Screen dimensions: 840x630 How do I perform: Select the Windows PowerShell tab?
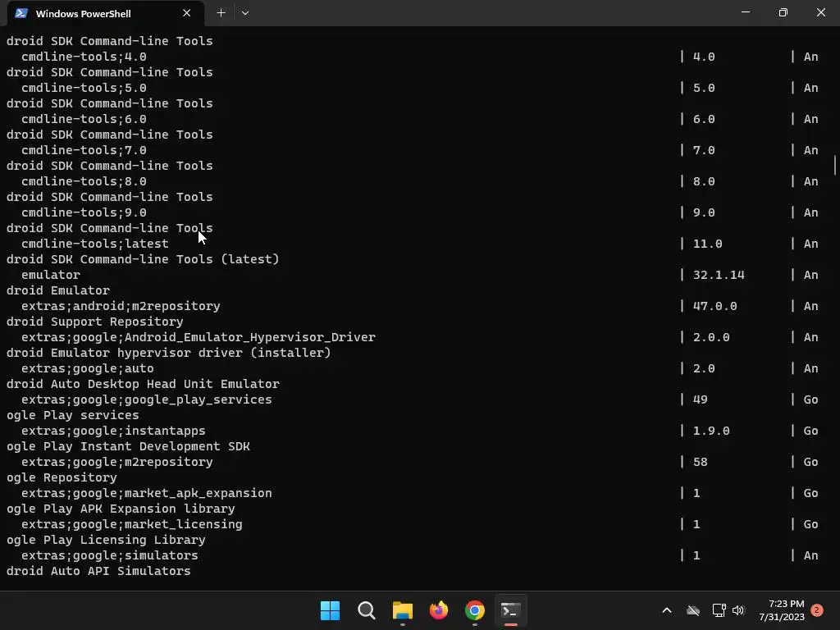tap(106, 13)
